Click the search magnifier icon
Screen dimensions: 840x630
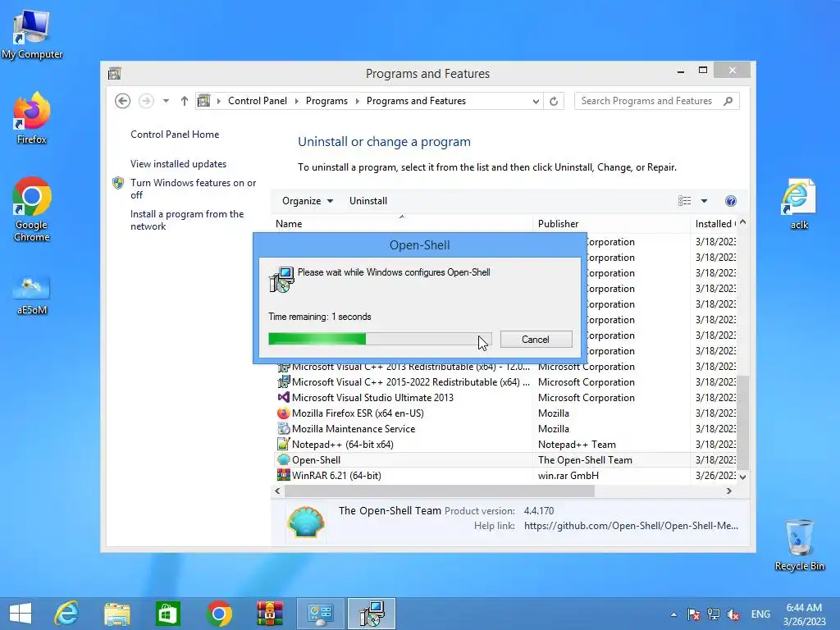(x=728, y=101)
